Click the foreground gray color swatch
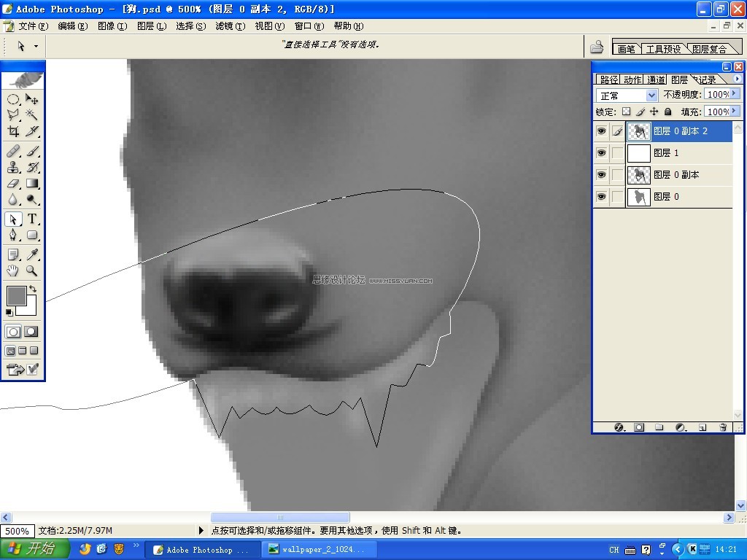The width and height of the screenshot is (747, 560). tap(16, 296)
